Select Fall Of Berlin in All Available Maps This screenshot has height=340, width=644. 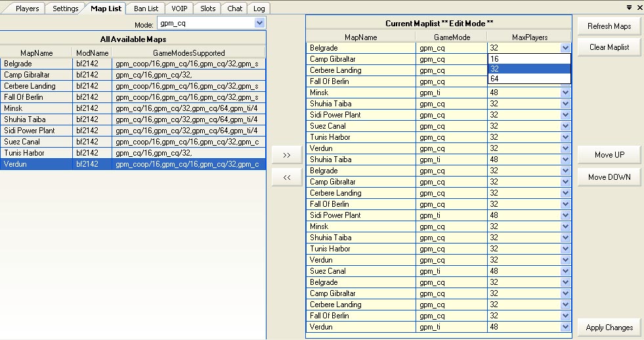(133, 97)
